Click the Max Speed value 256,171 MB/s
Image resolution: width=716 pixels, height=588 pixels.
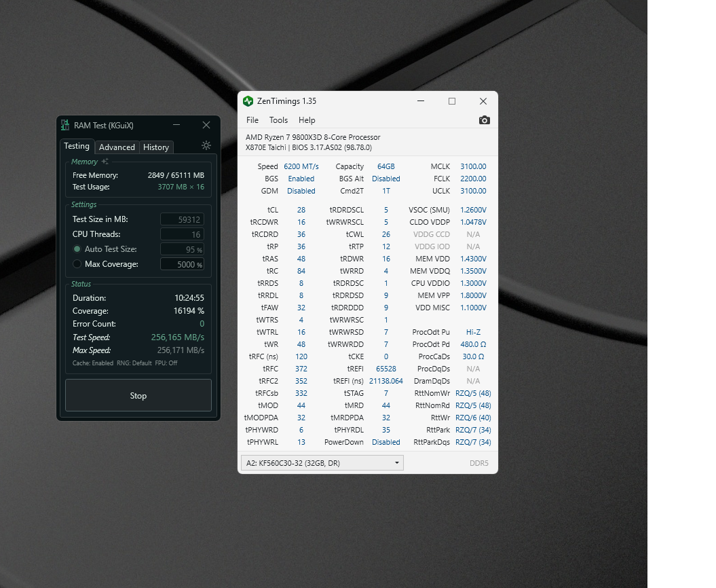[181, 350]
